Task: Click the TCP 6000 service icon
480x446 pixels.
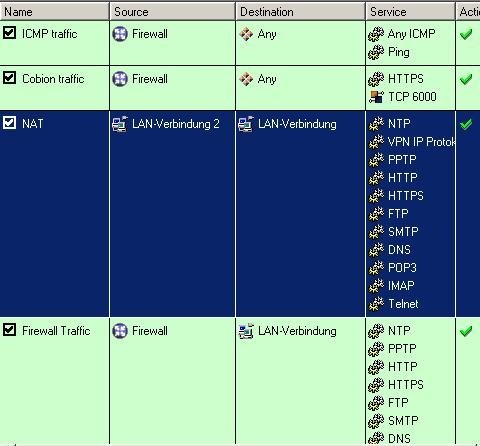Action: 376,97
